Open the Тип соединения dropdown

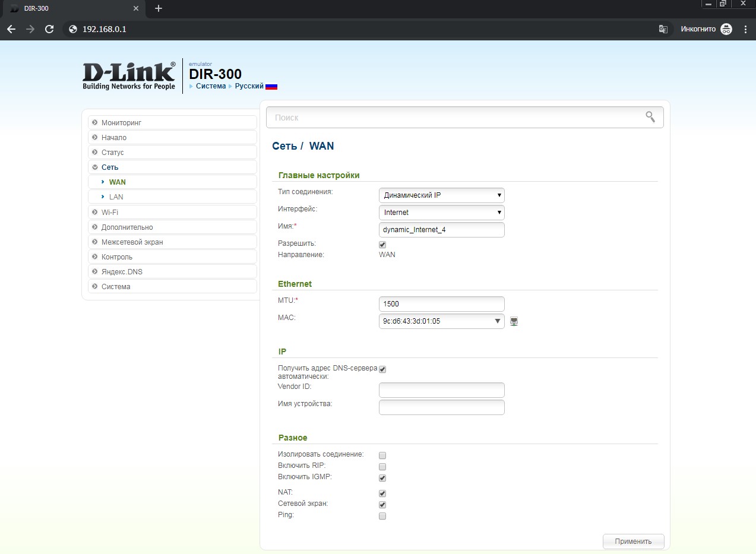click(x=442, y=195)
